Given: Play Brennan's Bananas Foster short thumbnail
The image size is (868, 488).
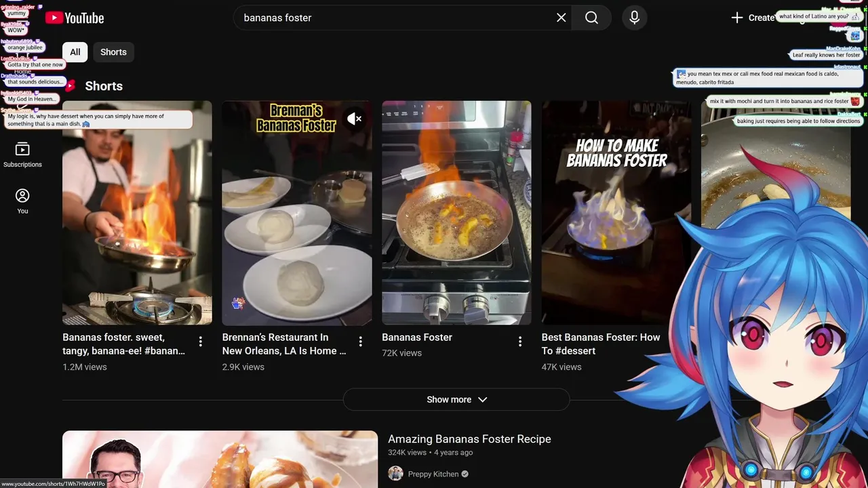Looking at the screenshot, I should pos(297,213).
